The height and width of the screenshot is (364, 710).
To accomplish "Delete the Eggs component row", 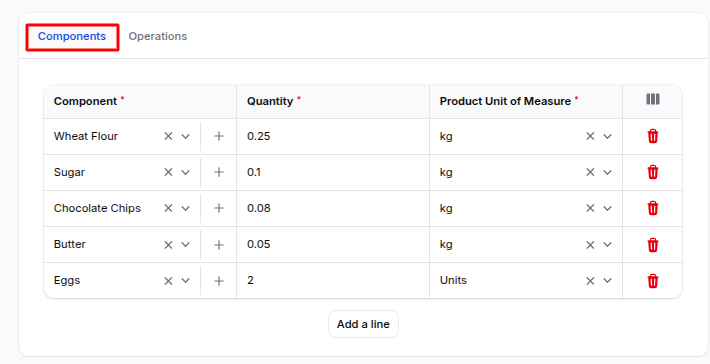I will point(652,281).
